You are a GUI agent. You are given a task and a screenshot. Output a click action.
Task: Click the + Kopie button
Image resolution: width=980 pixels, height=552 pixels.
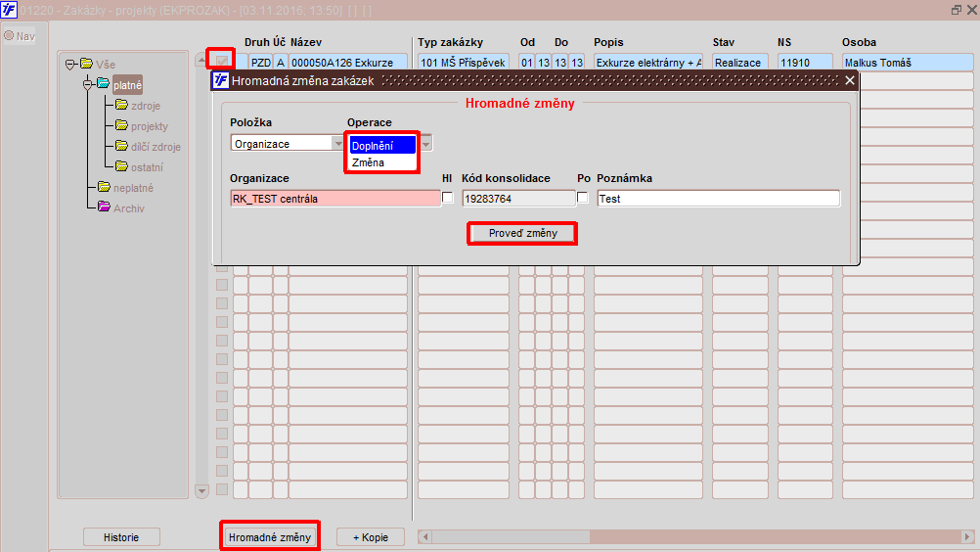[371, 537]
